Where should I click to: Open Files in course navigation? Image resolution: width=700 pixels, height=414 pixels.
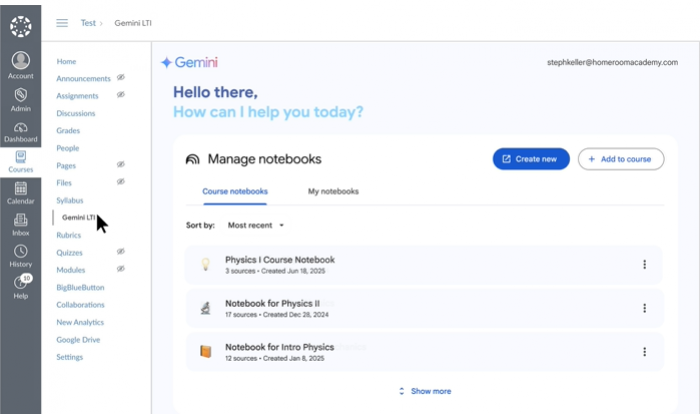64,183
